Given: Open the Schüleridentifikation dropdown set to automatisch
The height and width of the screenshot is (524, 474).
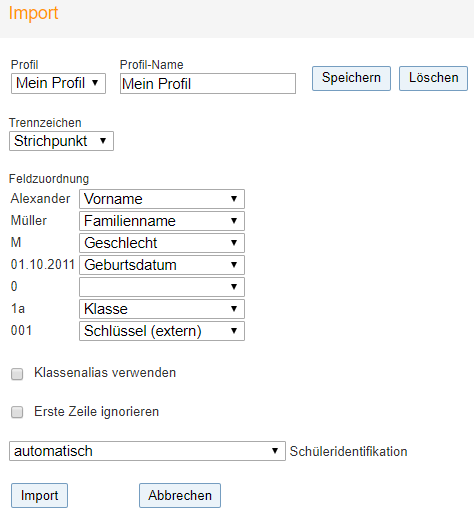Looking at the screenshot, I should [147, 451].
